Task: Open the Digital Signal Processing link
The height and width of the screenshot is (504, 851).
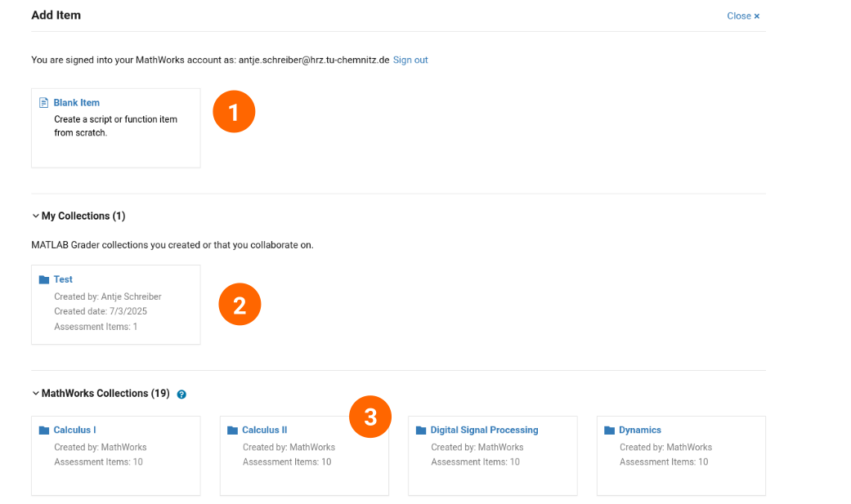Action: [x=484, y=430]
